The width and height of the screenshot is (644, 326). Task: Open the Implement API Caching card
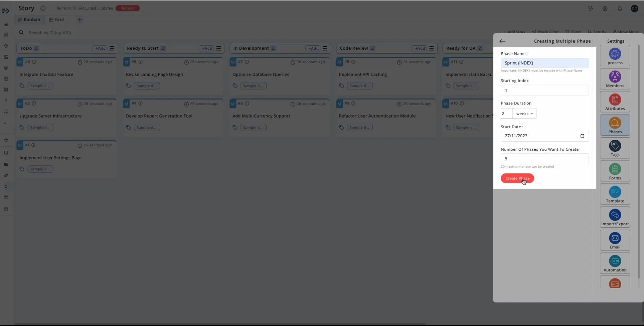[386, 76]
